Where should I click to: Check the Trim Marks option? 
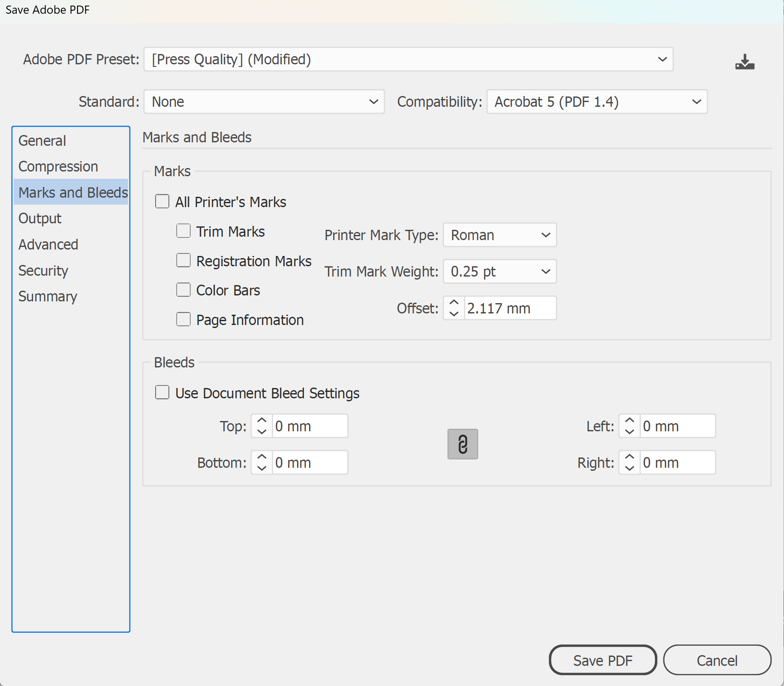183,231
